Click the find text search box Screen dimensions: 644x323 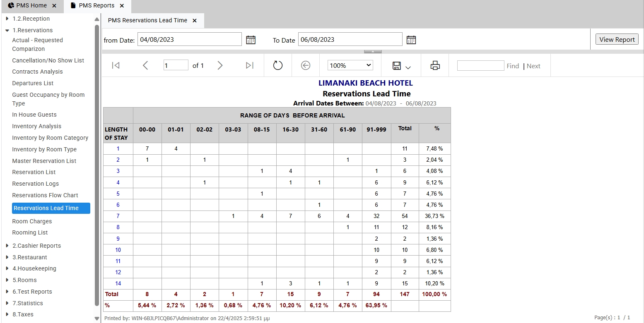click(x=480, y=65)
